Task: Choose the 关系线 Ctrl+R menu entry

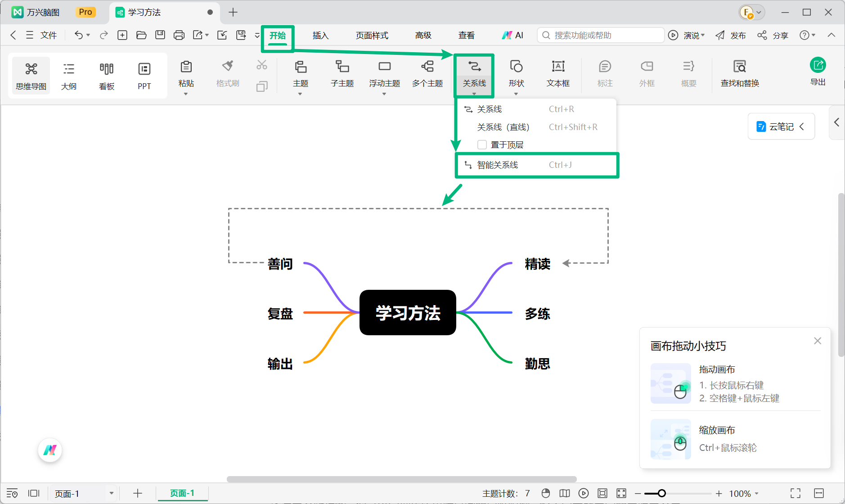Action: [x=537, y=109]
